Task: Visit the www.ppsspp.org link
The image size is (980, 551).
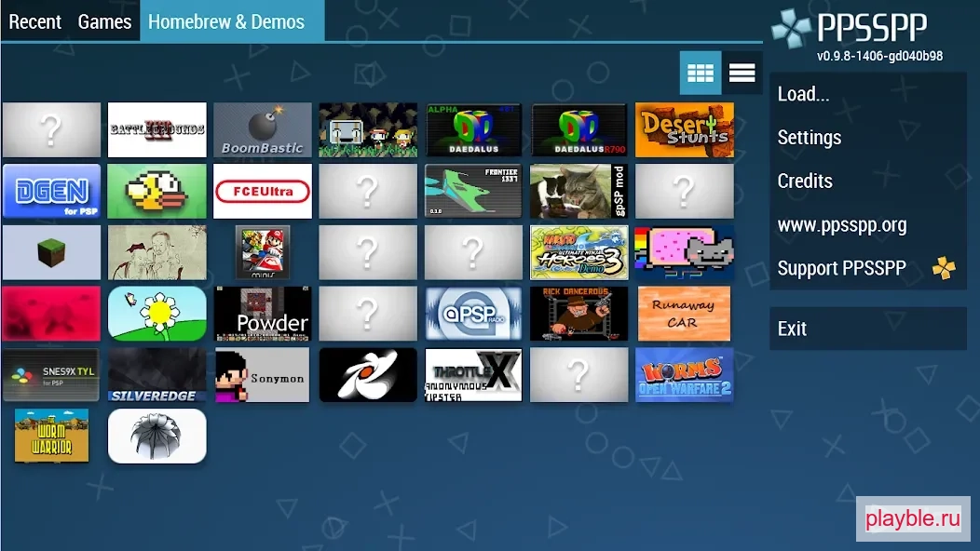Action: tap(868, 224)
